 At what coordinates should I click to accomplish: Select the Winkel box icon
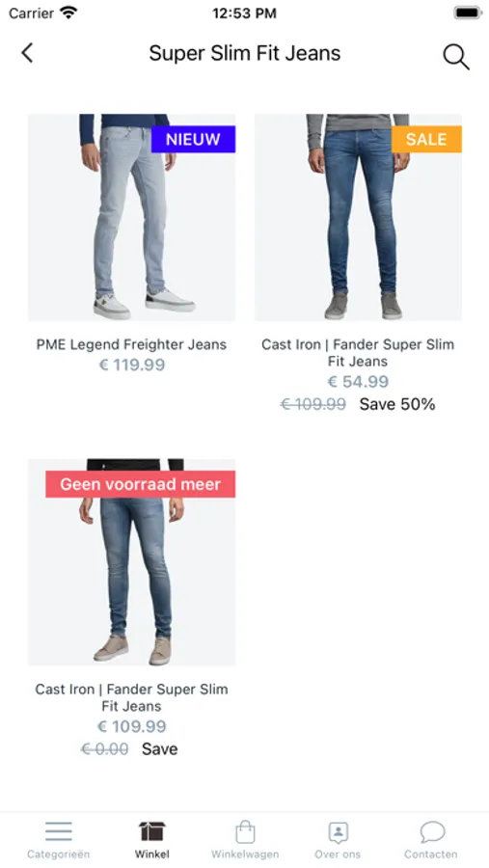151,831
